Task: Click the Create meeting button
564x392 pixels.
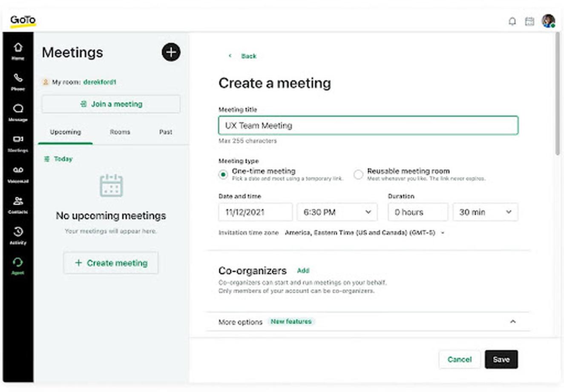Action: (111, 263)
